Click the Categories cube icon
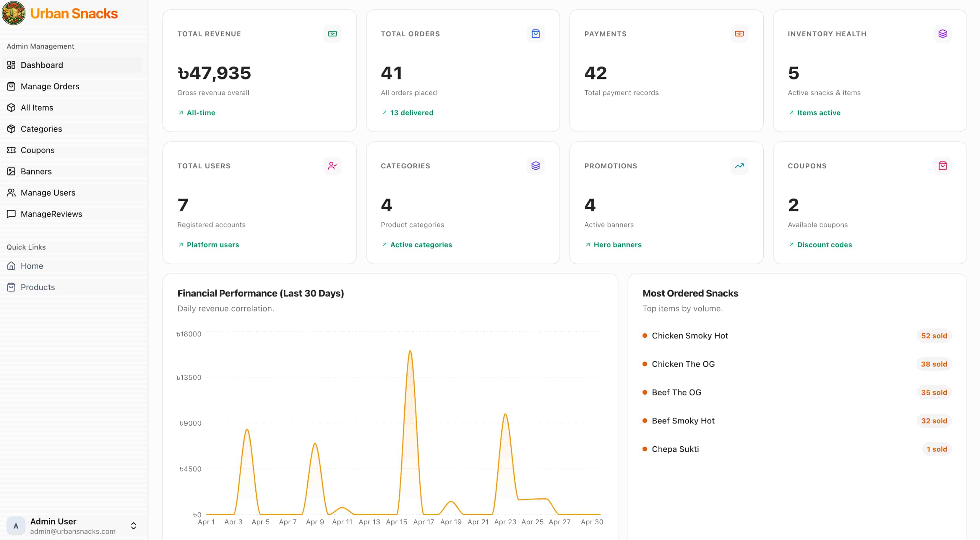The height and width of the screenshot is (540, 980). 12,129
